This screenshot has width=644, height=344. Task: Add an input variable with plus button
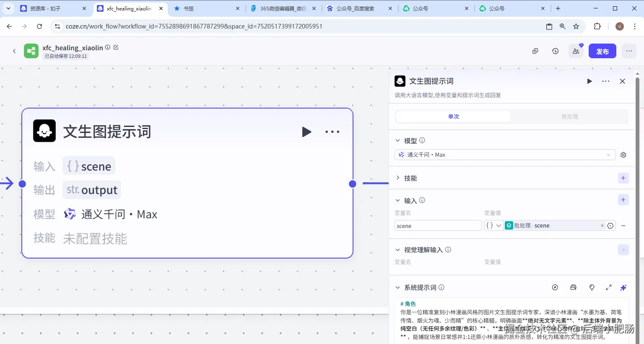[623, 200]
